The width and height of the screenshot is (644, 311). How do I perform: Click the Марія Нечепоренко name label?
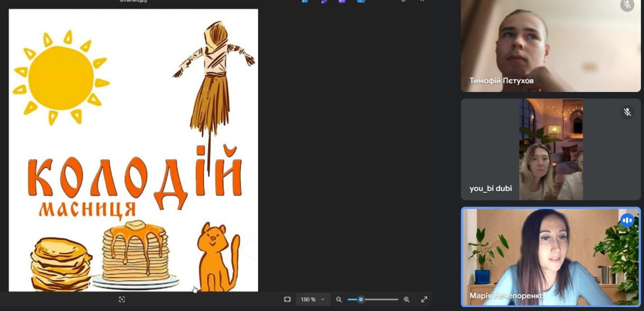pos(507,296)
